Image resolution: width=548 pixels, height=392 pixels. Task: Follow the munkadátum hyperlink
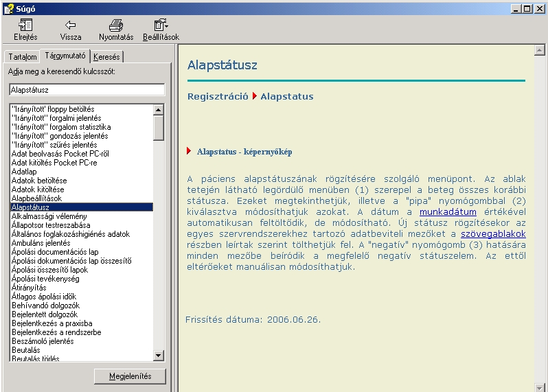pos(448,212)
